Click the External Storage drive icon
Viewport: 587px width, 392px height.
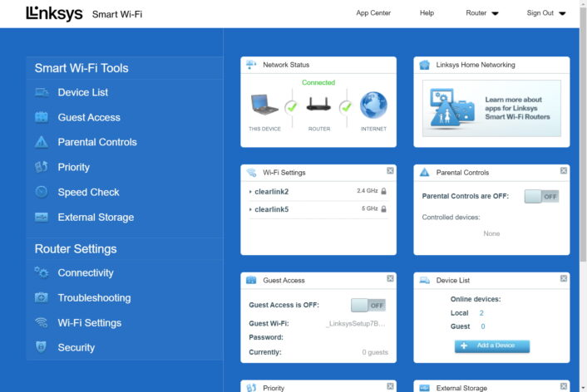pyautogui.click(x=42, y=217)
